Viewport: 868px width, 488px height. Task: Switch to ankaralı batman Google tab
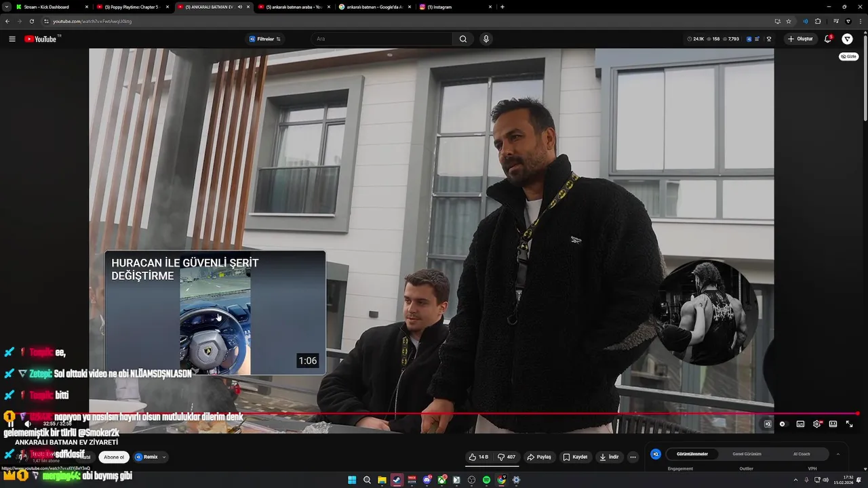(374, 7)
